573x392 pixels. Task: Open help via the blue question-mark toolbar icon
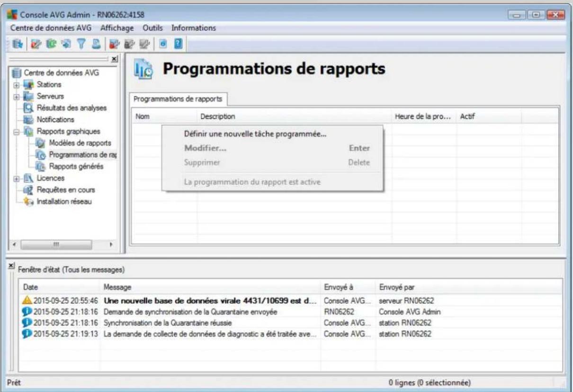point(179,45)
